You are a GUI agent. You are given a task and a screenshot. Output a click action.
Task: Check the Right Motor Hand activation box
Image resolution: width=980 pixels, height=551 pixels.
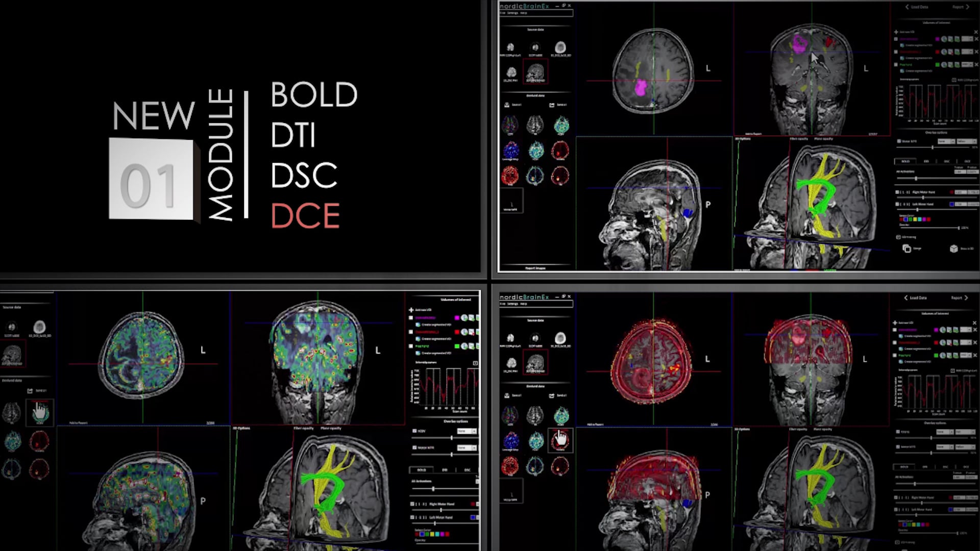click(x=896, y=192)
